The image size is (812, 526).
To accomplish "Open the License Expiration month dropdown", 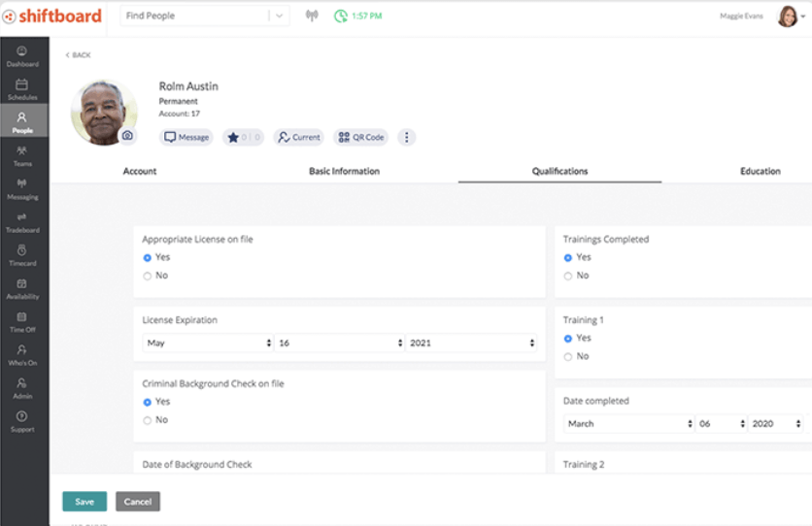I will (208, 343).
